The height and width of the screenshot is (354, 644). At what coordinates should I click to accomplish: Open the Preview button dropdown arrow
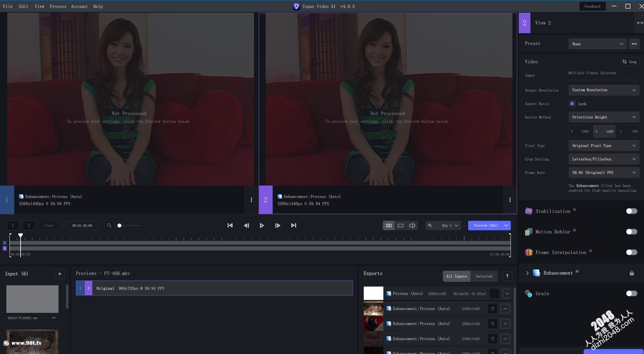(506, 225)
